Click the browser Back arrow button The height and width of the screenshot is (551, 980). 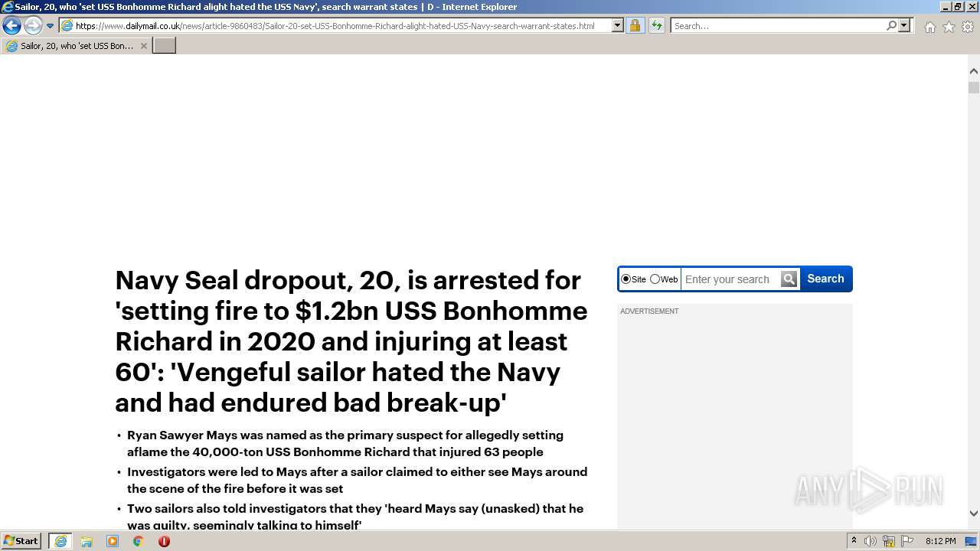[x=11, y=26]
